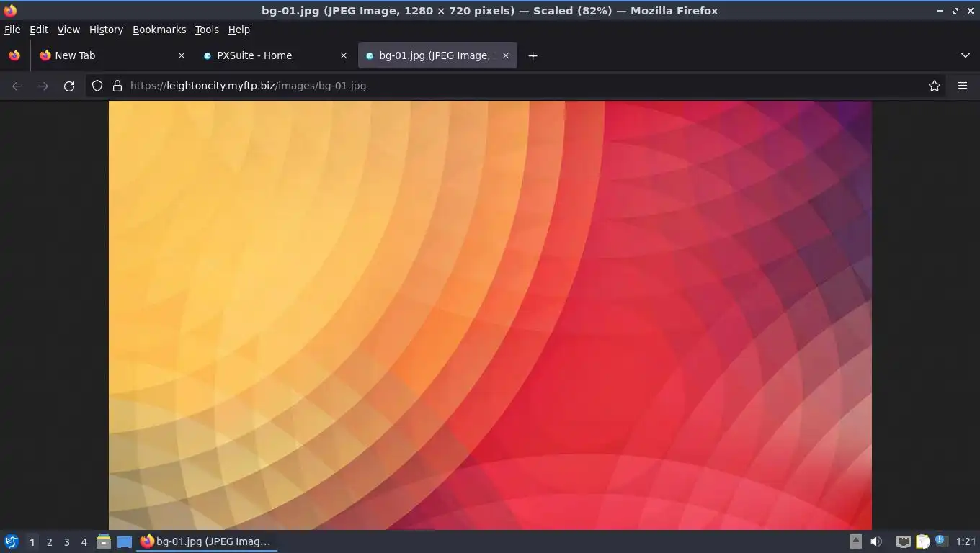The image size is (980, 553).
Task: Switch to workspace 4
Action: tap(84, 542)
